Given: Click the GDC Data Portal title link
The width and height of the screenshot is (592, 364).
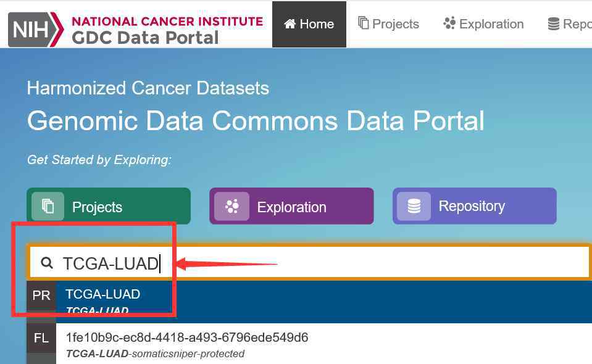Looking at the screenshot, I should [145, 38].
